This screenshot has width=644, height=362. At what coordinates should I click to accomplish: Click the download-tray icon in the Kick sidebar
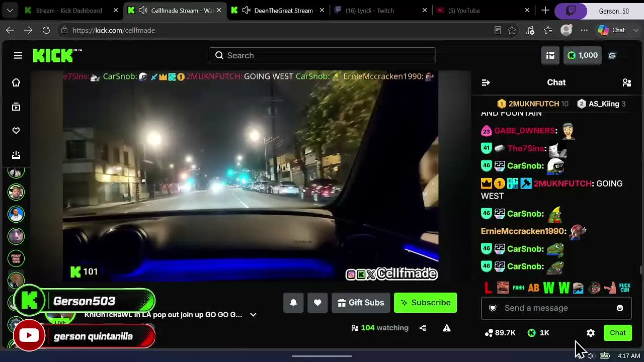click(16, 155)
